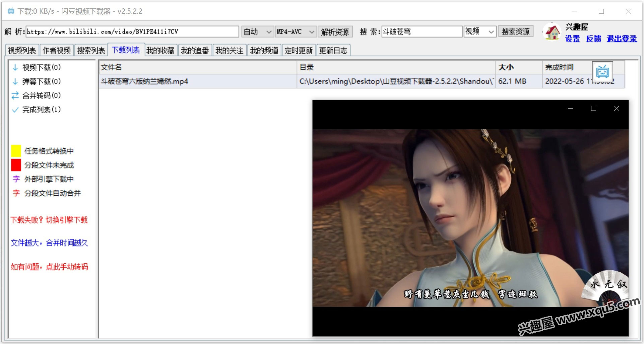Screen dimensions: 644x344
Task: Open the MP4-AVC format dropdown
Action: 296,32
